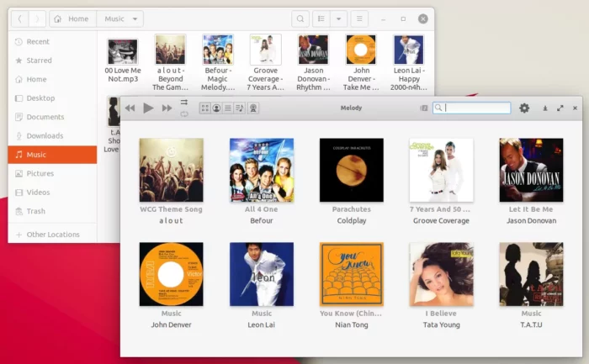
Task: Select a l o u t Beyond The Game file
Action: [x=170, y=63]
